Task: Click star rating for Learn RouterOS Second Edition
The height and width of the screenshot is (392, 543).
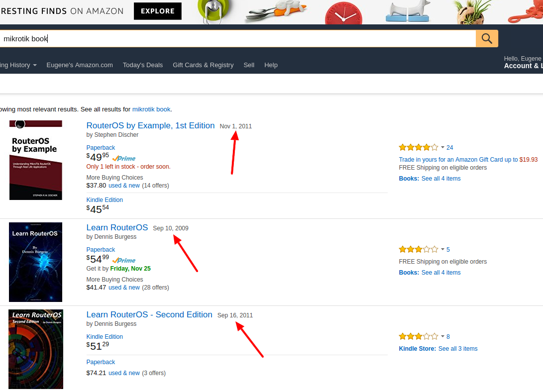Action: coord(418,336)
